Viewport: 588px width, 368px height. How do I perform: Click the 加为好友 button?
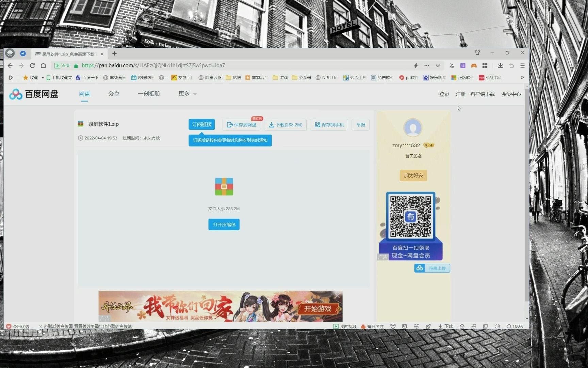point(413,175)
